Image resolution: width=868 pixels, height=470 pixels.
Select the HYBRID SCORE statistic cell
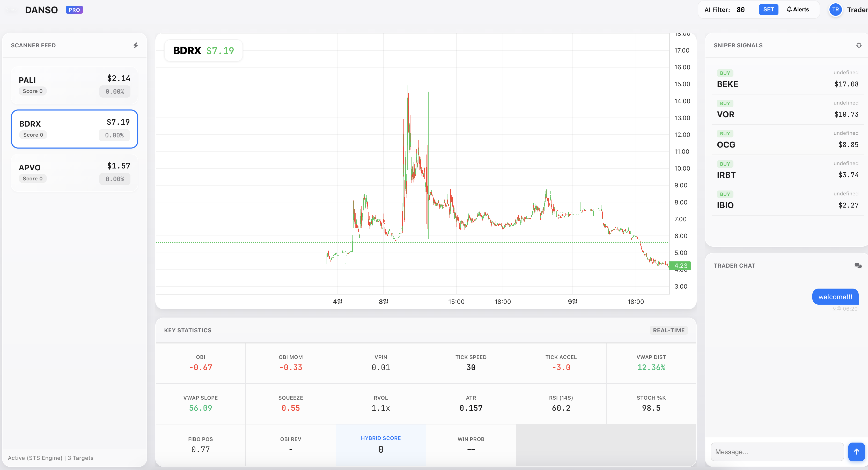(x=380, y=445)
